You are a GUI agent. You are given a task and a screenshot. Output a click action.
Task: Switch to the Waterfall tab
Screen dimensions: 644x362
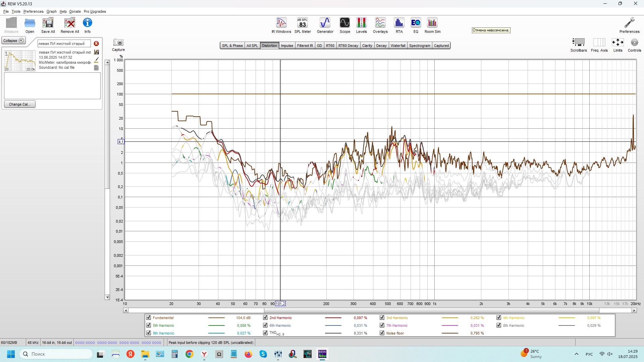click(x=398, y=46)
